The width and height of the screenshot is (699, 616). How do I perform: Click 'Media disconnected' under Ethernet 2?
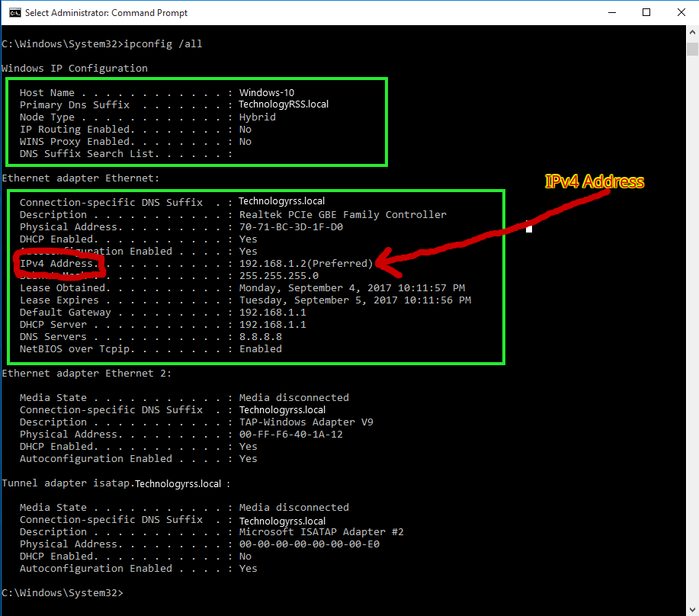coord(293,398)
